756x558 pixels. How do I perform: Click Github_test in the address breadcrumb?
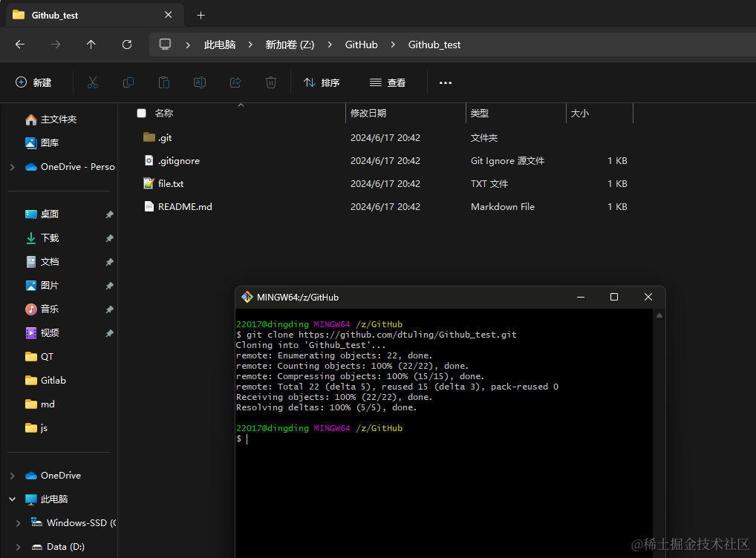tap(434, 45)
